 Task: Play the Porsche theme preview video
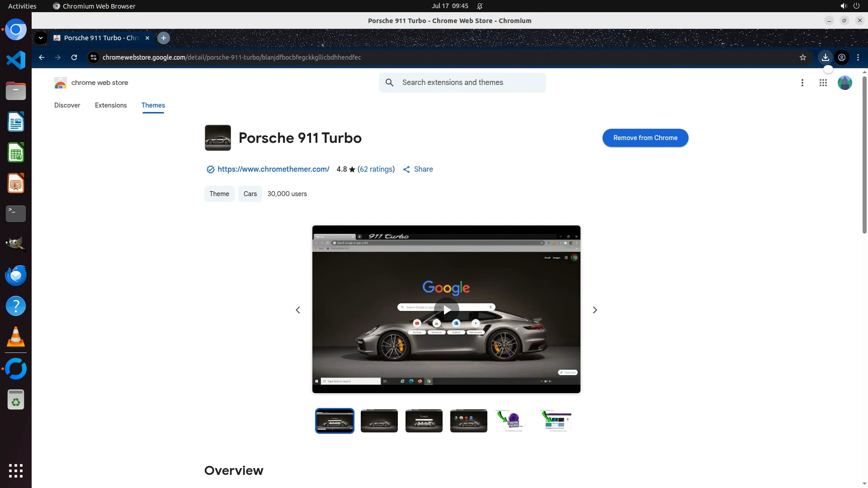click(x=446, y=310)
